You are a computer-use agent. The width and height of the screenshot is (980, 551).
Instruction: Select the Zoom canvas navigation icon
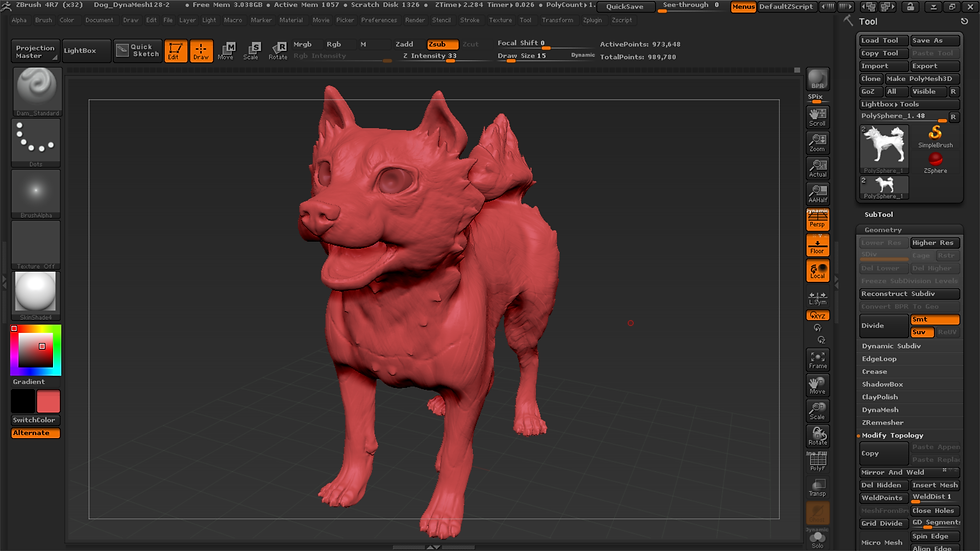pyautogui.click(x=818, y=142)
